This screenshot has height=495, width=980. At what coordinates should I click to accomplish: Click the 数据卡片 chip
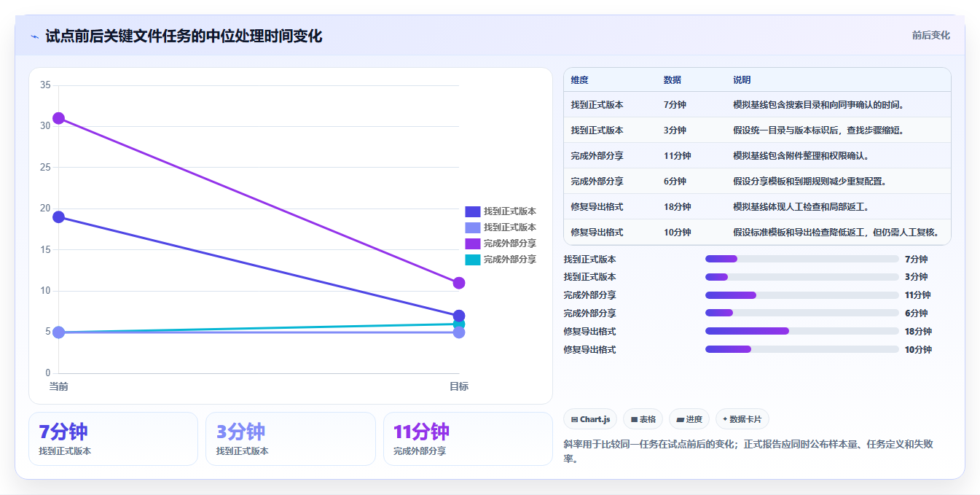click(x=742, y=419)
